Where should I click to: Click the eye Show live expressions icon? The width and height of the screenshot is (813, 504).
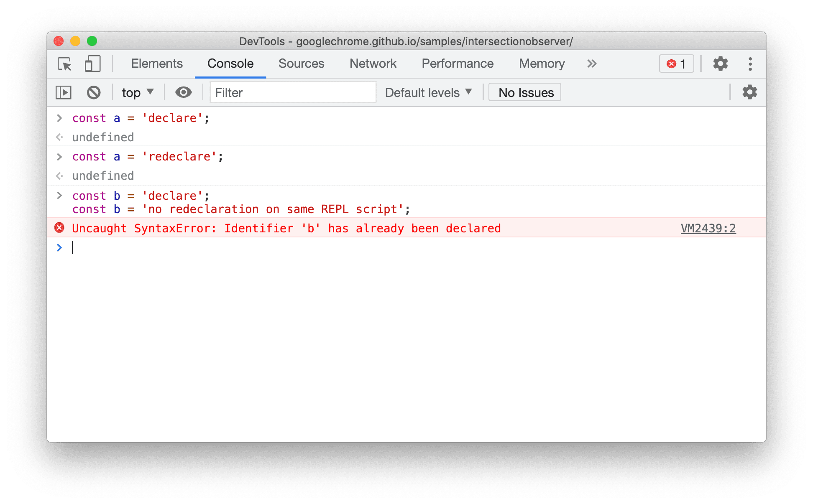(183, 92)
